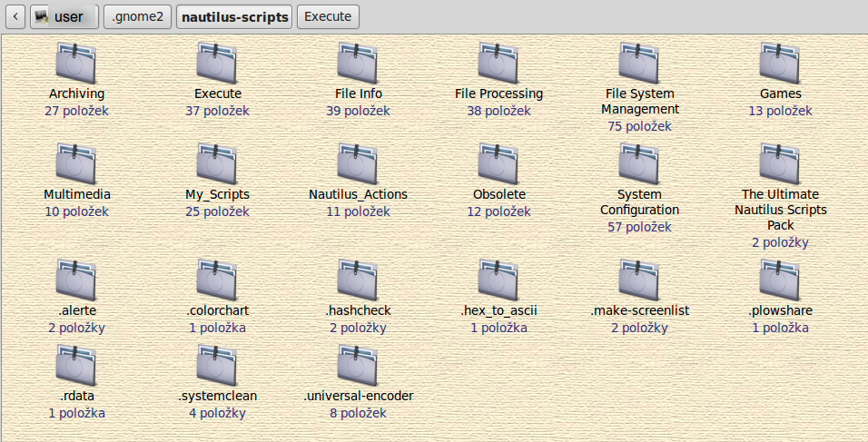
Task: Select The Ultimate Nautilus Scripts Pack folder icon
Action: click(x=779, y=163)
